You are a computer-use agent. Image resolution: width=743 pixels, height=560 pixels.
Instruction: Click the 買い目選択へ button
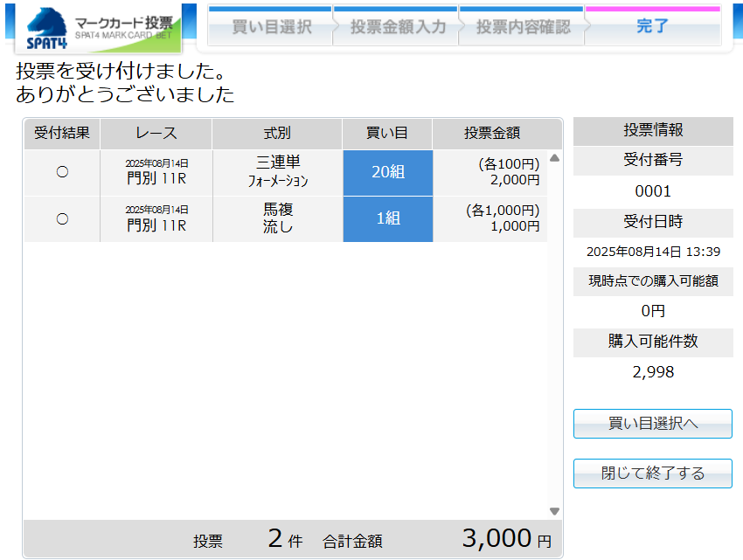tap(652, 424)
